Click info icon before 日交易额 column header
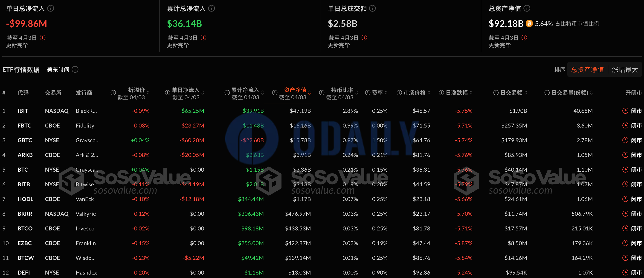 point(496,93)
